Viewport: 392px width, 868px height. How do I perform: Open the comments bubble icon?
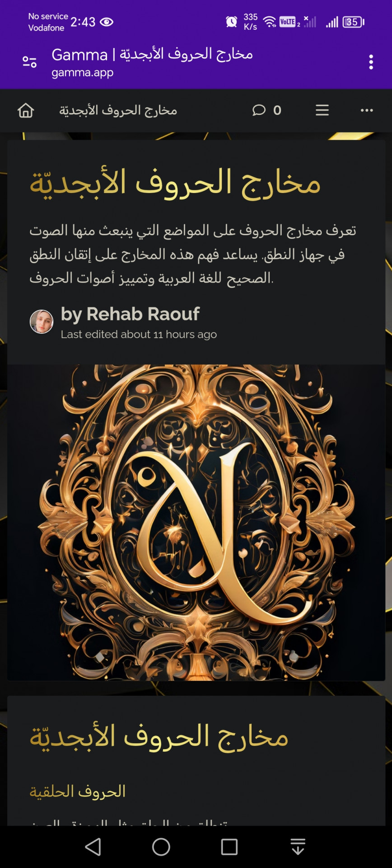pyautogui.click(x=259, y=110)
